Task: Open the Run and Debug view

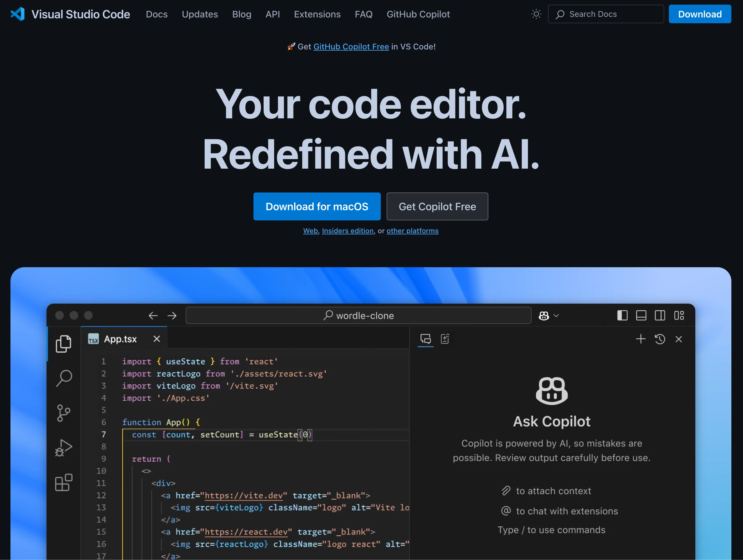Action: pos(64,447)
